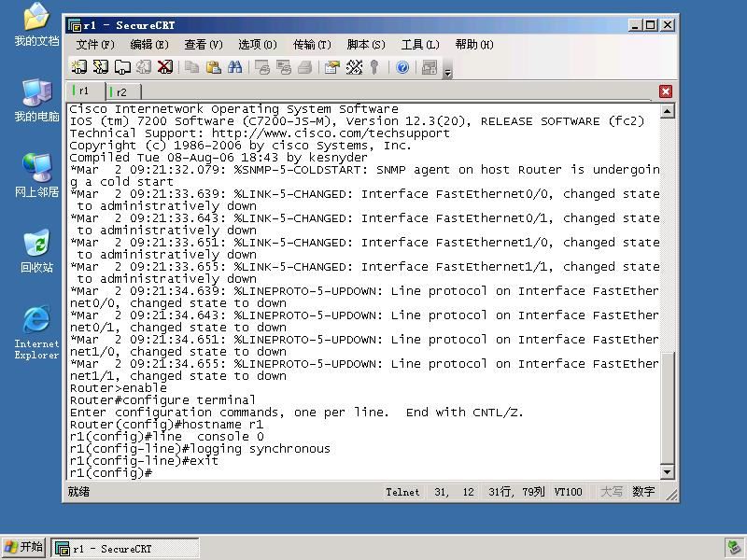Viewport: 747px width, 560px height.
Task: Click the window resize grip corner
Action: pos(671,496)
